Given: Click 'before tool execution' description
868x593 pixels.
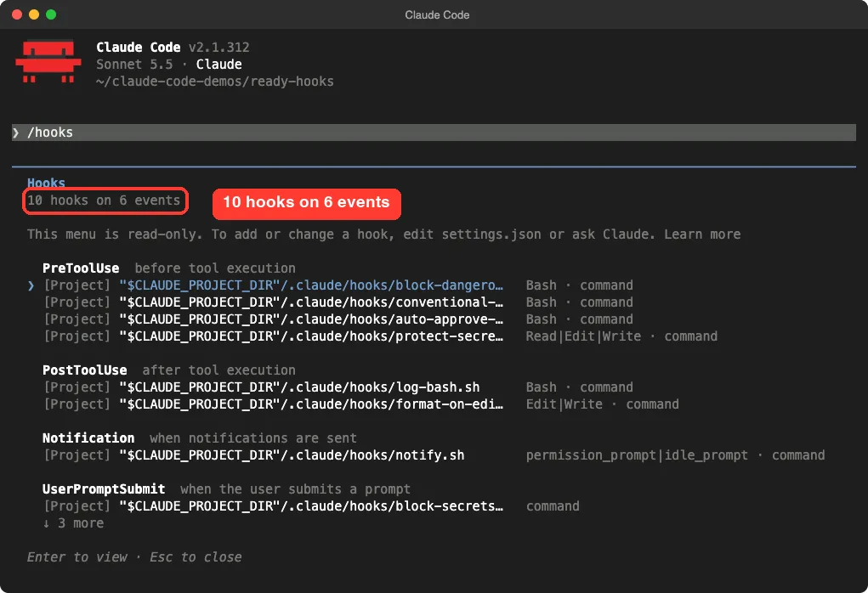Looking at the screenshot, I should coord(215,268).
